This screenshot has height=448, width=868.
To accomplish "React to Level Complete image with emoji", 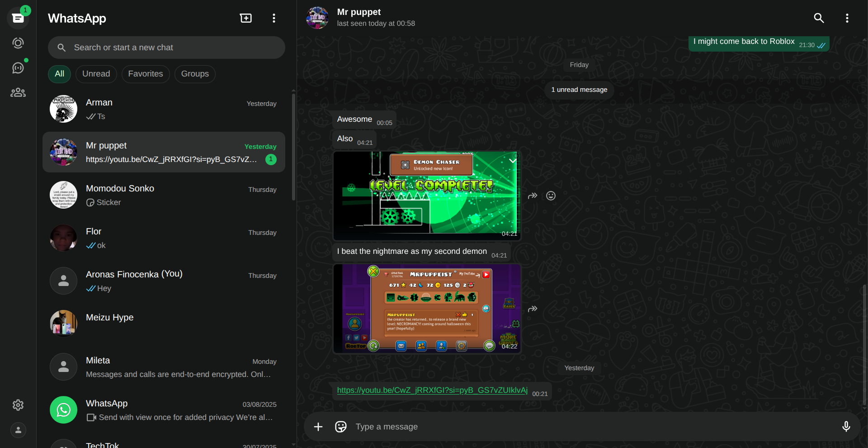I will 551,196.
